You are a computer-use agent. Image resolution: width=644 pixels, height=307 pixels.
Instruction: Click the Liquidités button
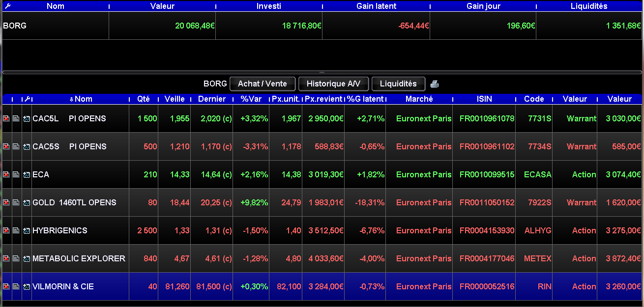[398, 84]
